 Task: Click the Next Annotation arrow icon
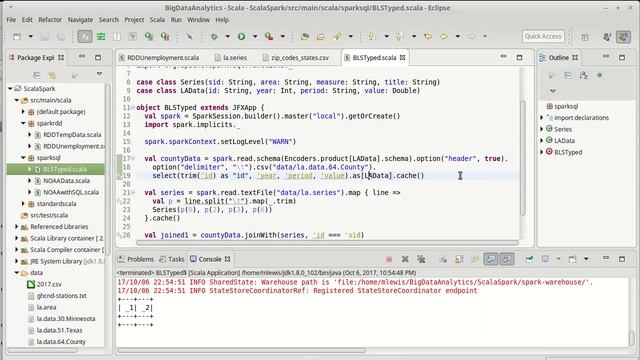(371, 36)
